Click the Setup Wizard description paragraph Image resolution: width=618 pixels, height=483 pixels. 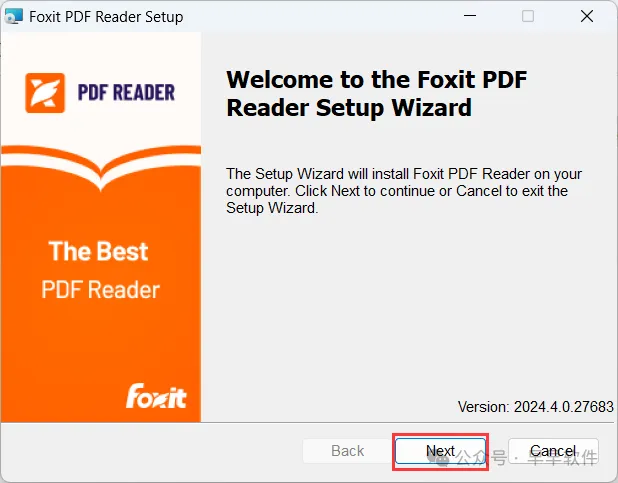click(x=404, y=191)
